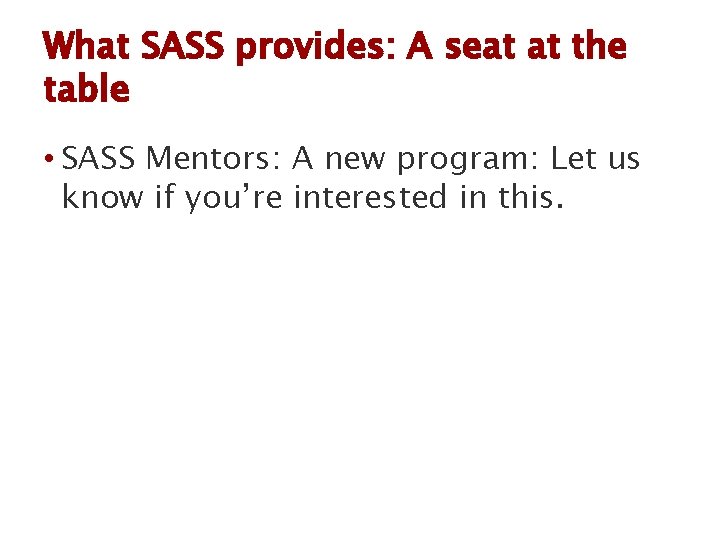
Task: Click the standalone 'A' in the heading
Action: [419, 46]
